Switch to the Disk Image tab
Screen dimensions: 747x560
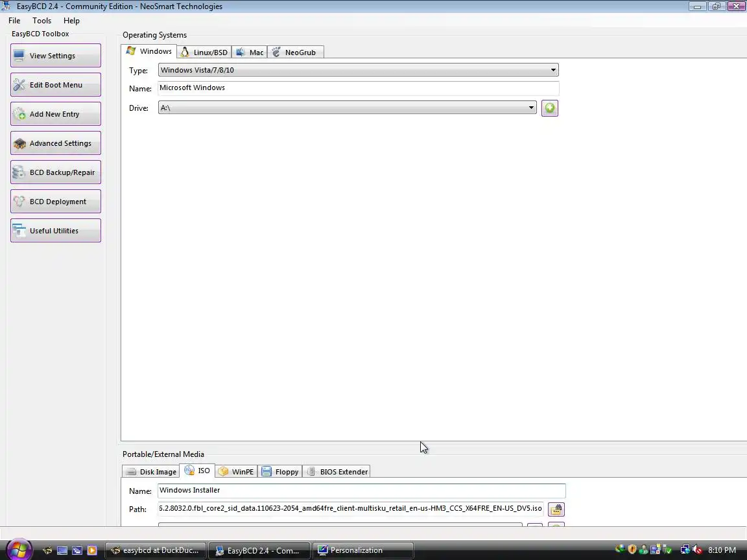pyautogui.click(x=151, y=471)
